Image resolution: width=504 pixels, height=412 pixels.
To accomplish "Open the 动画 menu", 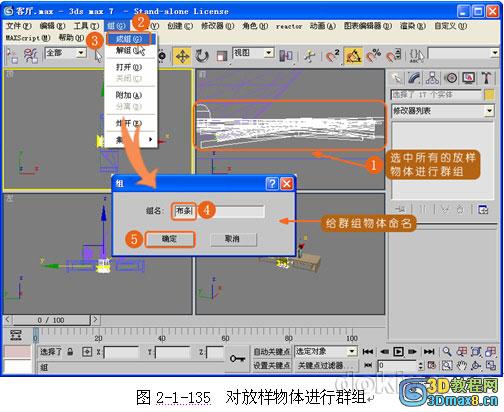I will pyautogui.click(x=323, y=26).
